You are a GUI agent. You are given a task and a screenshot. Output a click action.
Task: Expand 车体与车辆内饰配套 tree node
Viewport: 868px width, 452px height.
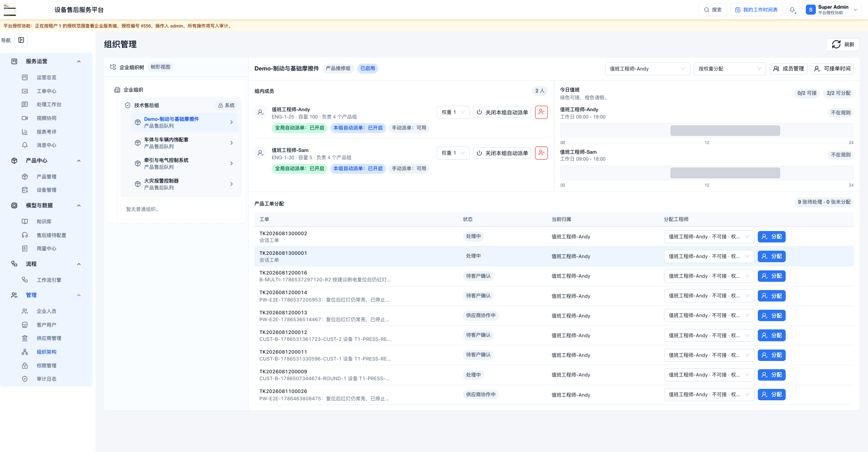(x=231, y=143)
